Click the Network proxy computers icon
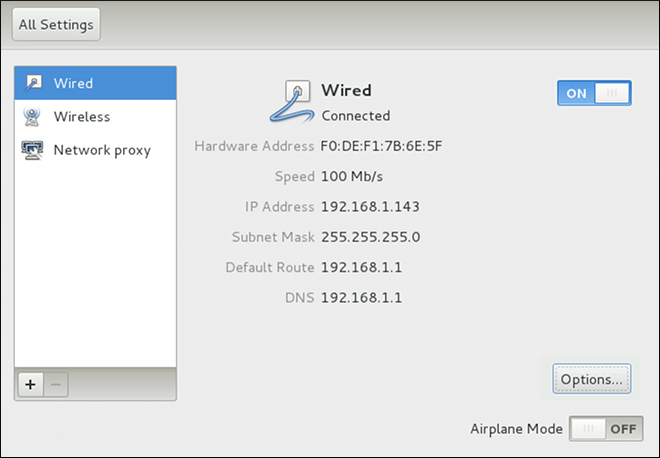 point(32,150)
